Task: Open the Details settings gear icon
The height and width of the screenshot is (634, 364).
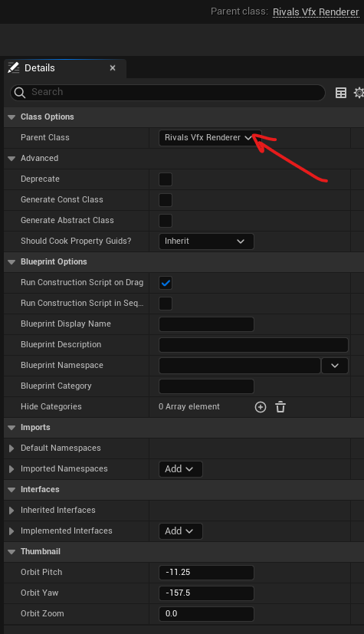Action: [x=359, y=93]
